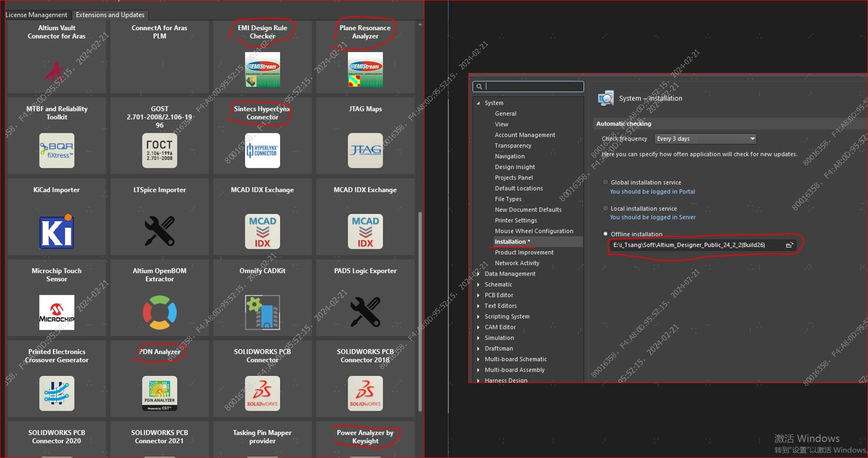The width and height of the screenshot is (868, 458).
Task: Expand the PCB Editor tree node
Action: tap(478, 295)
